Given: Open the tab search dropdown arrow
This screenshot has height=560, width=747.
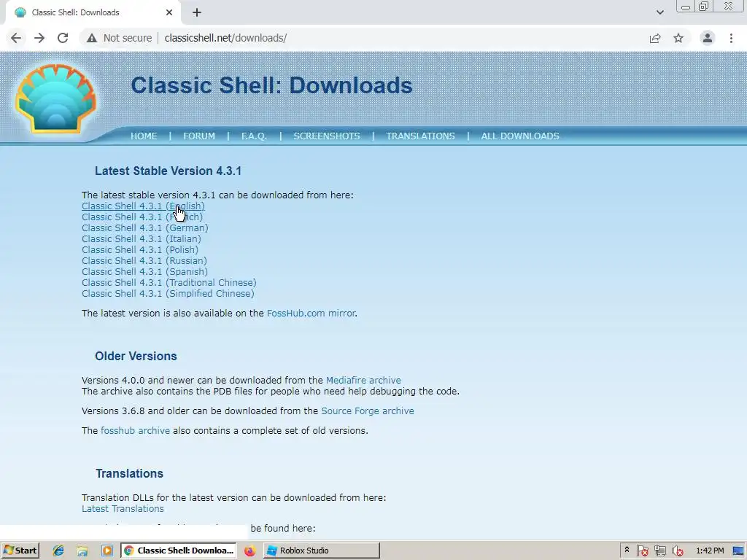Looking at the screenshot, I should [659, 12].
